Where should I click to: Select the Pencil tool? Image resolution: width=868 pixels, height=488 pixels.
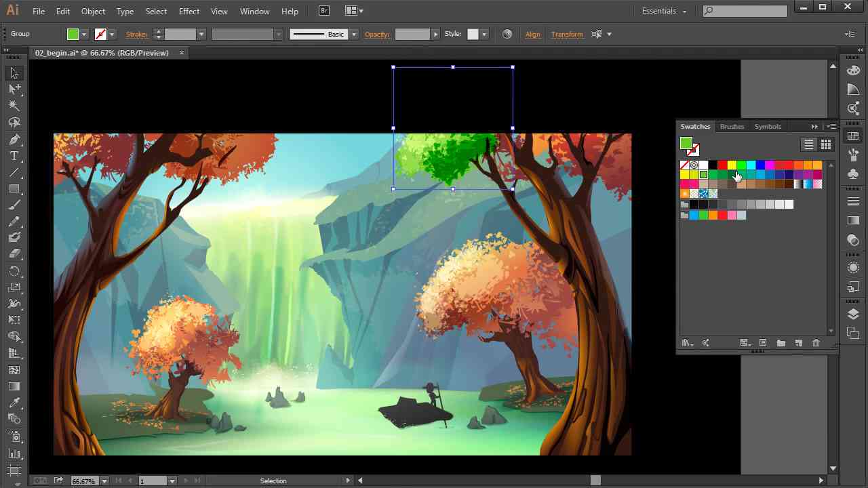(14, 222)
